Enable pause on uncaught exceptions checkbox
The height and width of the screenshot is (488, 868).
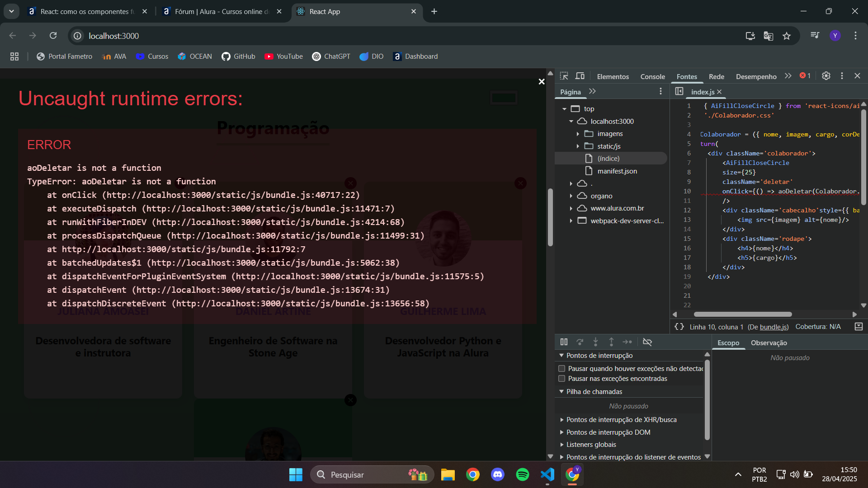tap(561, 369)
